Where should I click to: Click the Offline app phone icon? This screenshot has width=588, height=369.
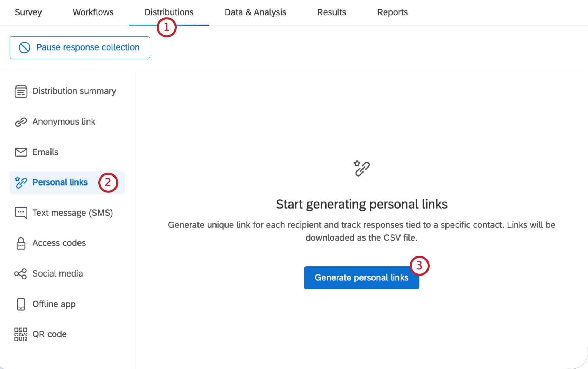21,304
